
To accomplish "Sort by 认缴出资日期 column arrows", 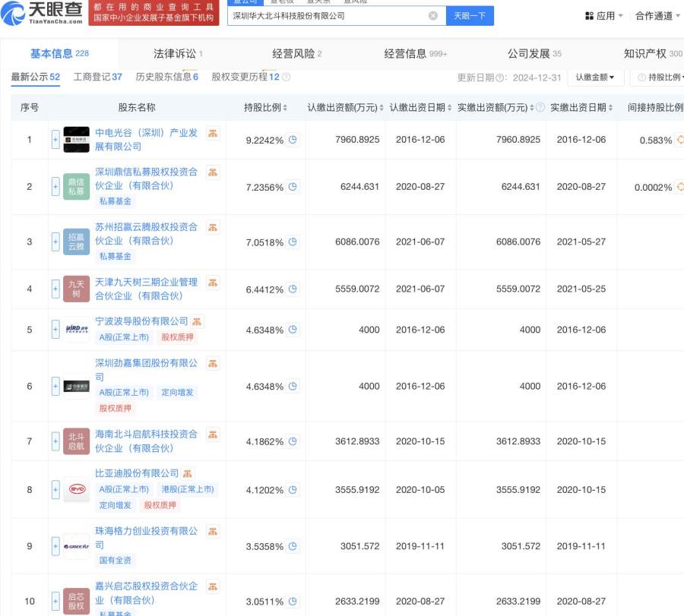I will 451,108.
